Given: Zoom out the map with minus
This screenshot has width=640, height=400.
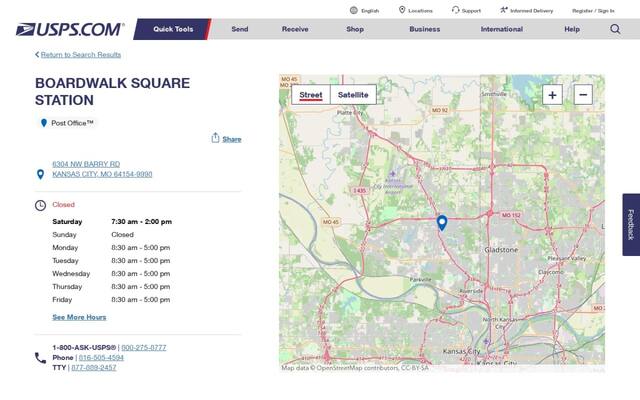Looking at the screenshot, I should coord(583,95).
